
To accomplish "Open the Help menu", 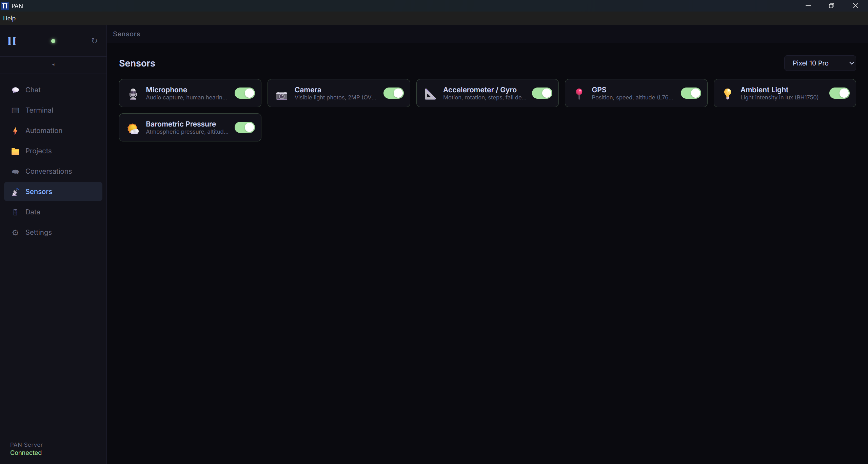I will coord(9,18).
